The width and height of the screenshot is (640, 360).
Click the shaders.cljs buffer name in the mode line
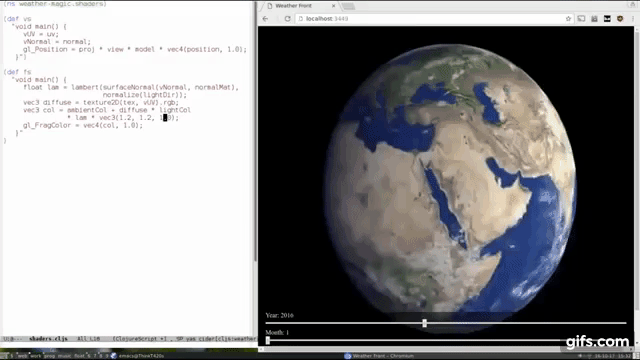48,339
